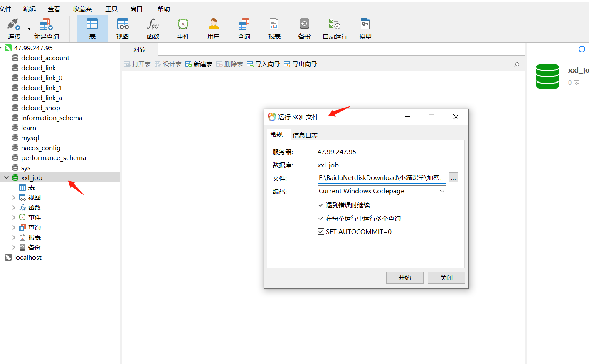Expand the Reports node under xxl_job
This screenshot has height=364, width=589.
tap(14, 237)
